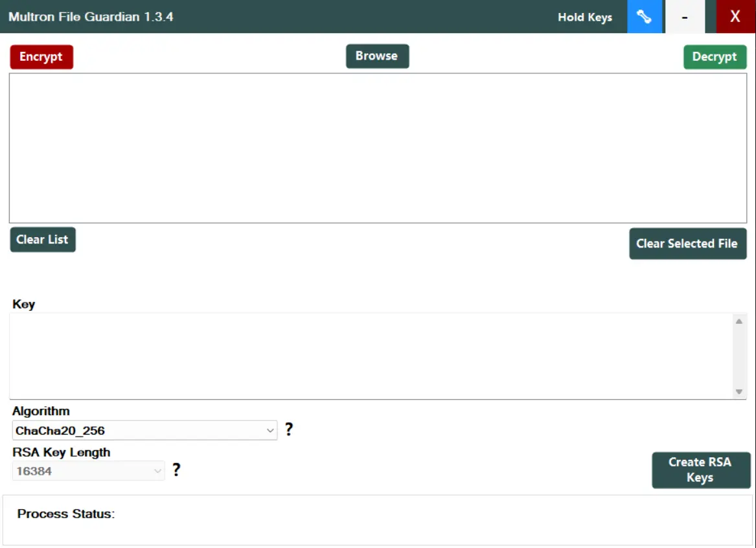Click the Browse button
The image size is (756, 548).
pos(378,56)
